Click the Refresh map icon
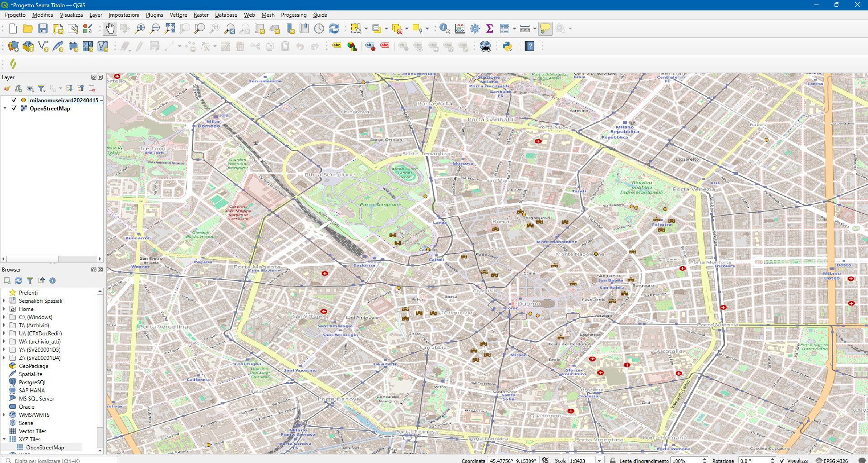868x463 pixels. (334, 29)
